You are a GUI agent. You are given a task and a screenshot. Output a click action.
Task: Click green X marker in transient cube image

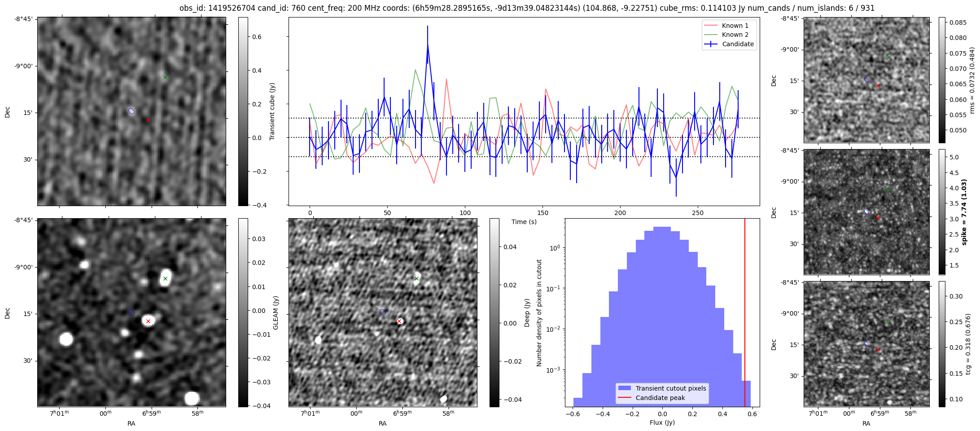tap(165, 77)
